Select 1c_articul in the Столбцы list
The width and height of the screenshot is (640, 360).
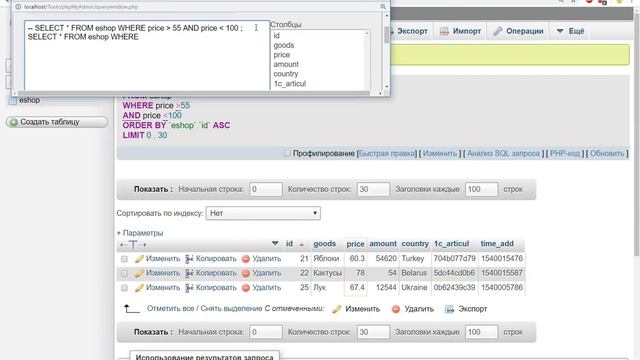click(290, 84)
